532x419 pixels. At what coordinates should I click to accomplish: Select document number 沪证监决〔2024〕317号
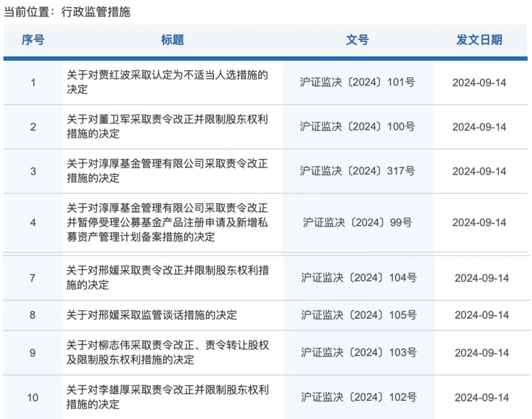[357, 171]
